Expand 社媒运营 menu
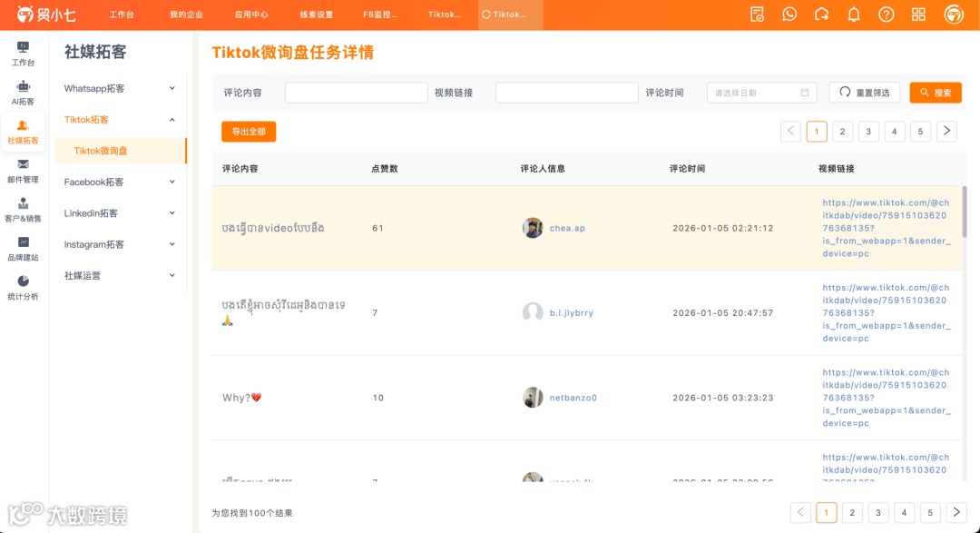Screen dimensions: 980x533 point(120,275)
